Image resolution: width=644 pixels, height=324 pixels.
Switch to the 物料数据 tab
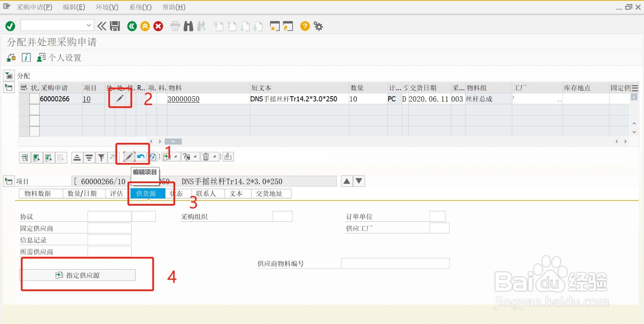[41, 194]
